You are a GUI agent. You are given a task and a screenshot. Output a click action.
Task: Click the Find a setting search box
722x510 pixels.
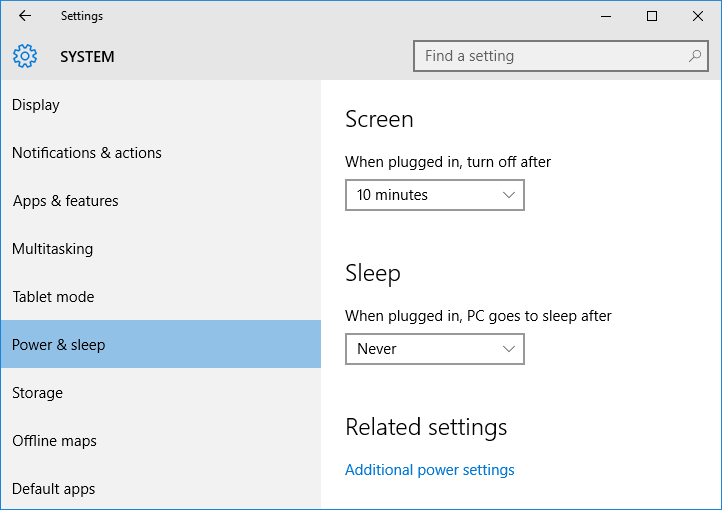click(x=561, y=56)
